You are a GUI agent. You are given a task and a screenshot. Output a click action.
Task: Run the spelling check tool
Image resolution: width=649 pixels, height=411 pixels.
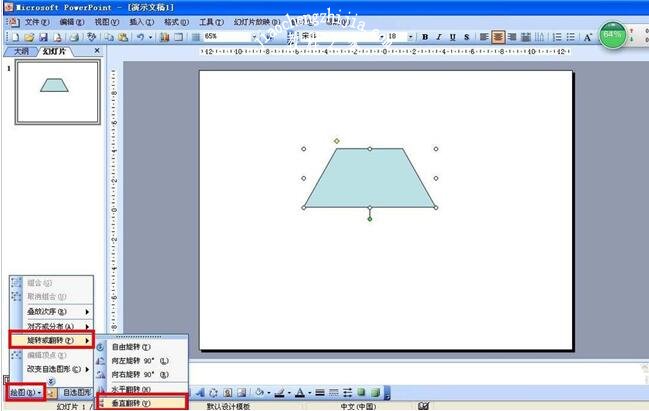point(91,37)
